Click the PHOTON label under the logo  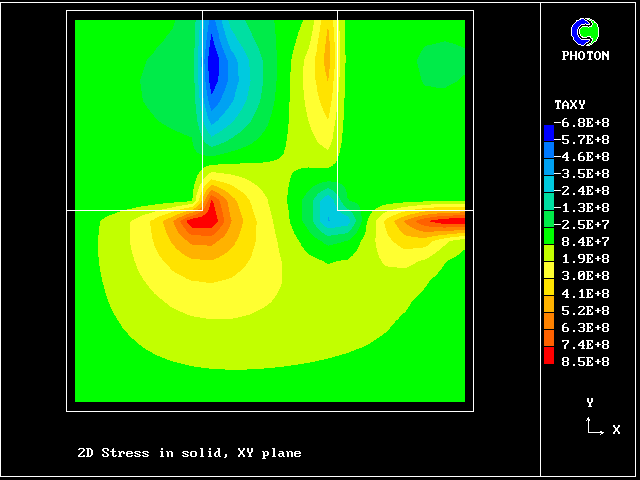click(x=585, y=56)
